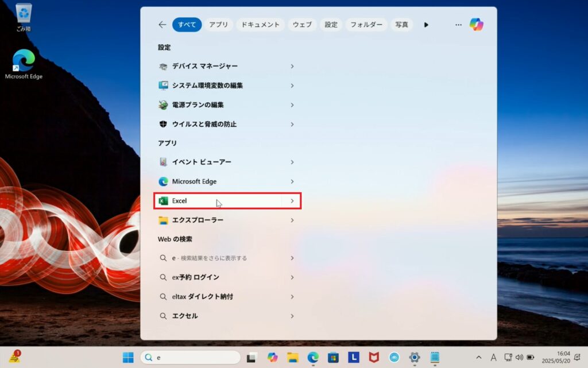Switch to the フォルダー filter tab

[x=366, y=25]
